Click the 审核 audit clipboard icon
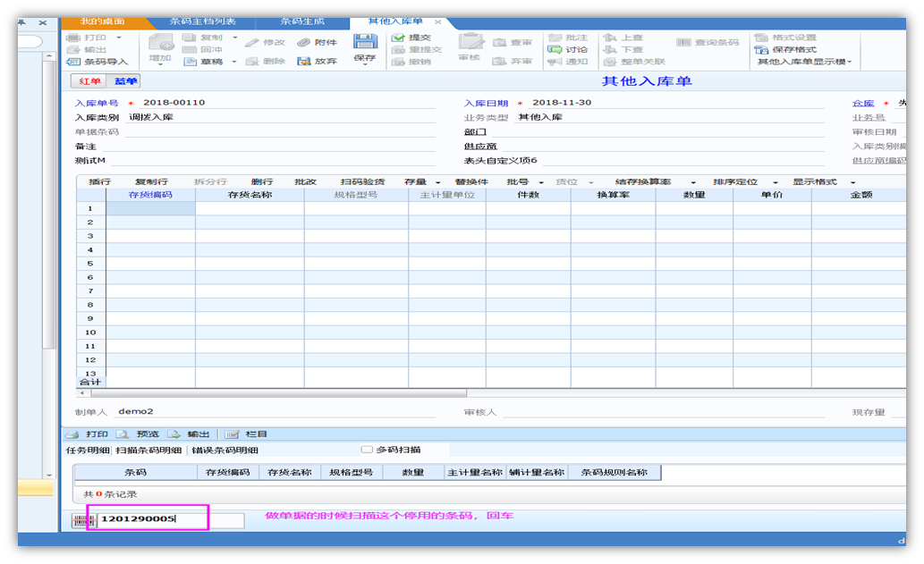Image resolution: width=924 pixels, height=564 pixels. coord(470,42)
